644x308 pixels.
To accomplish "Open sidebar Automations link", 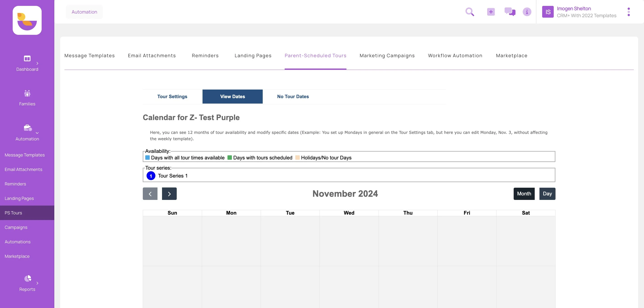I will (x=17, y=242).
